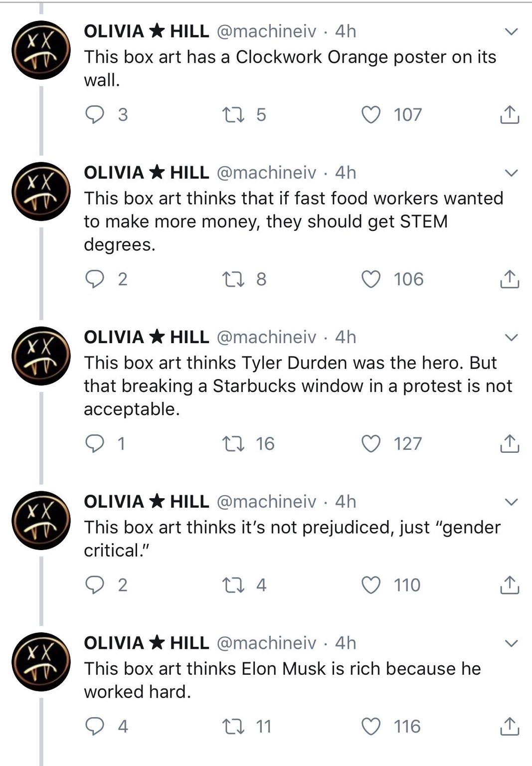Screen dimensions: 532x766
Task: Retweet the Tyler Durden tweet
Action: tap(233, 444)
